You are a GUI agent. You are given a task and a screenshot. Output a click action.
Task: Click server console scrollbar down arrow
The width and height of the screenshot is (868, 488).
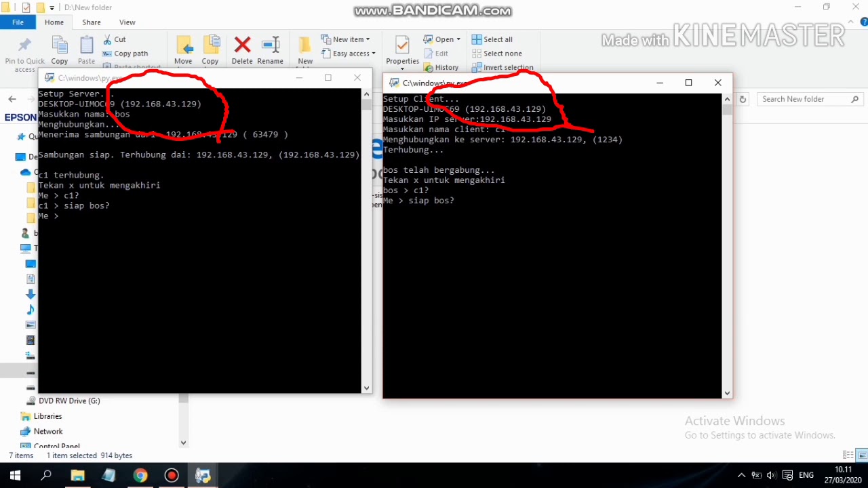[367, 388]
